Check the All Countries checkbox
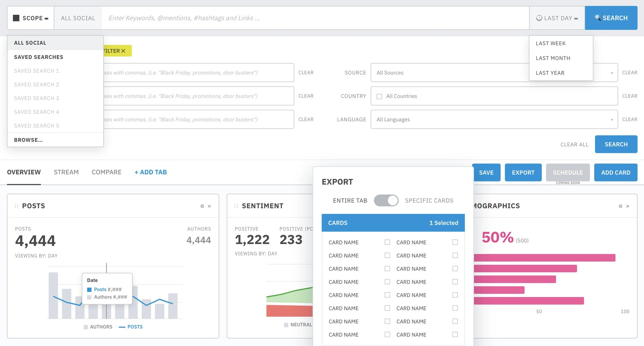This screenshot has width=644, height=346. point(379,97)
